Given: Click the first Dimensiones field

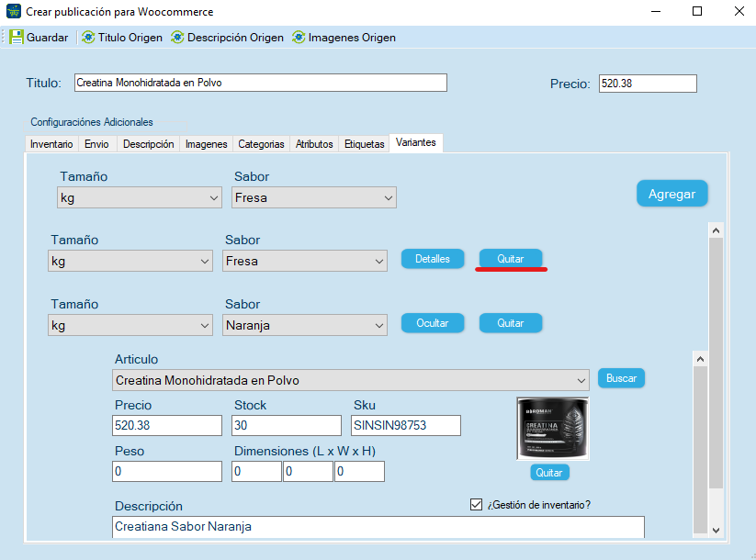Looking at the screenshot, I should tap(256, 471).
